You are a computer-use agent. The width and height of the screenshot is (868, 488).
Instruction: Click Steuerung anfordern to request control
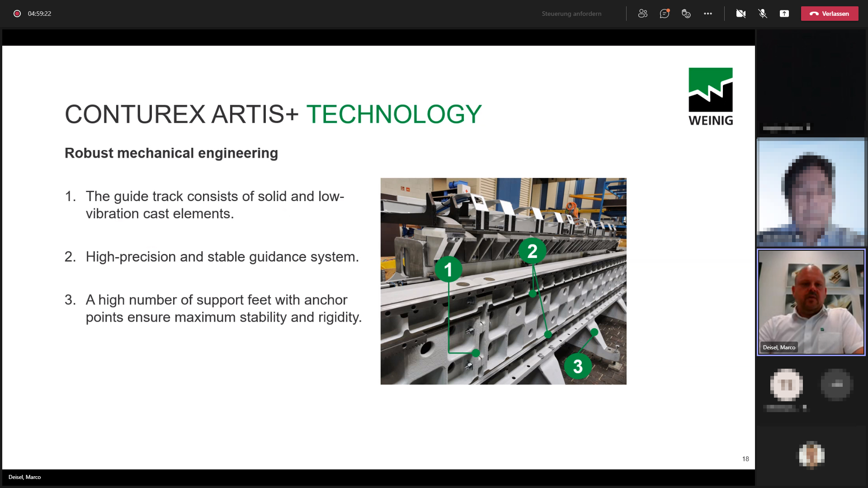tap(571, 14)
